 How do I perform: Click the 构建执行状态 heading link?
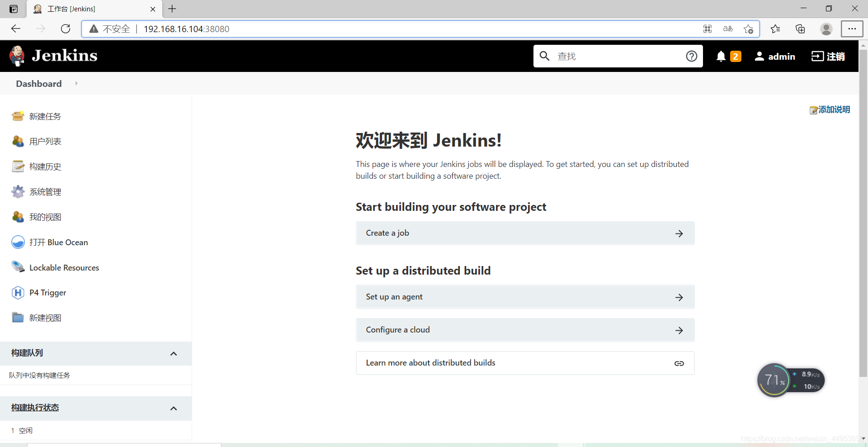(35, 408)
